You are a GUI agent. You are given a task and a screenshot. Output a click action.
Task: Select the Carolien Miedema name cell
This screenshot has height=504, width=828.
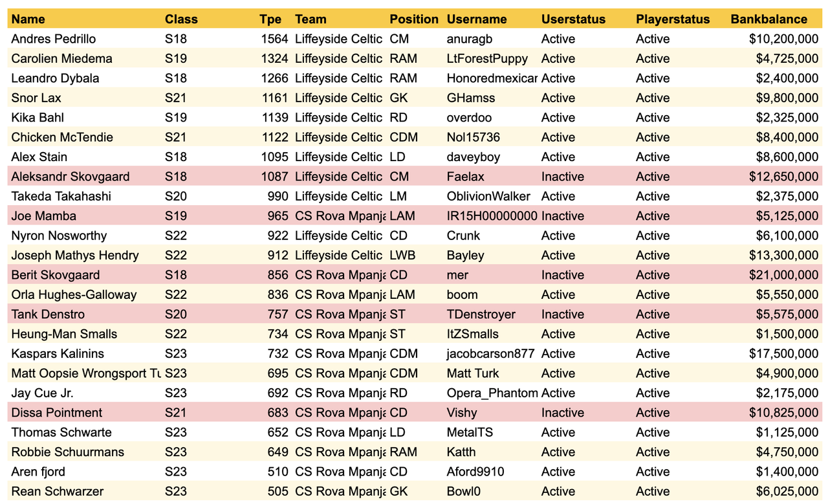pos(61,58)
